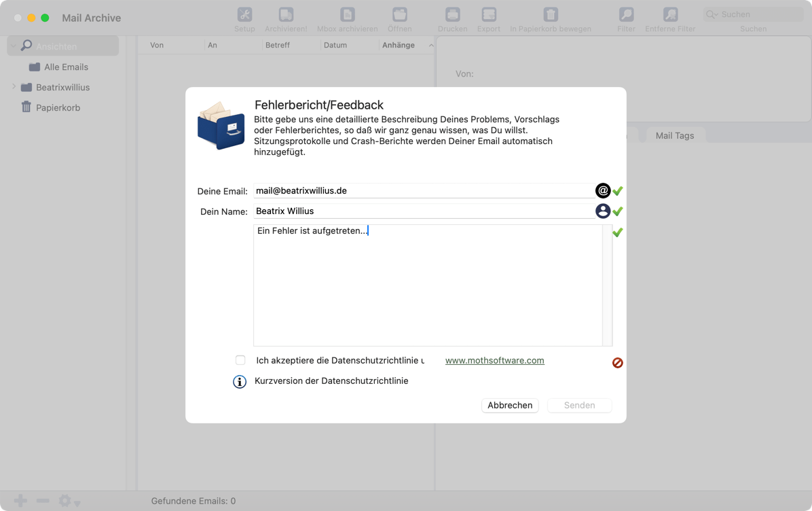This screenshot has width=812, height=511.
Task: Open Mbox archivieren from the toolbar
Action: (x=347, y=15)
